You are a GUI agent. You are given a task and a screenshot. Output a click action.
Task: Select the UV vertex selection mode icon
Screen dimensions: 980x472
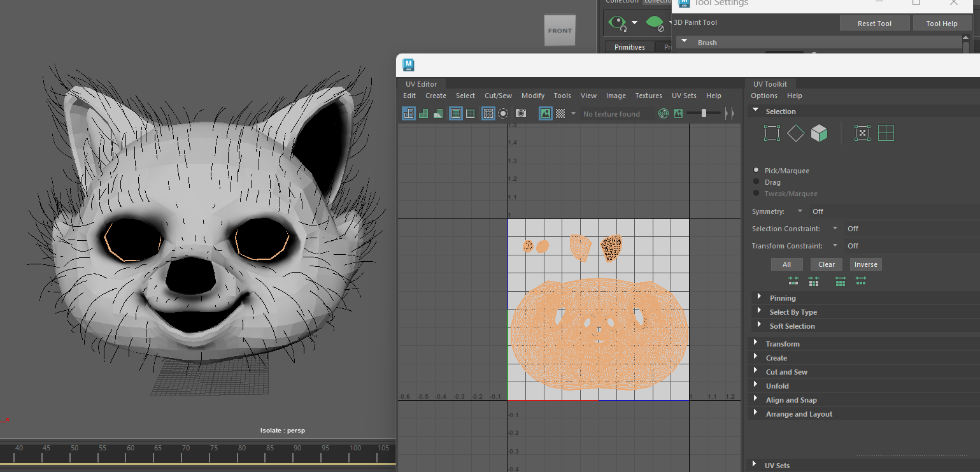coord(772,132)
